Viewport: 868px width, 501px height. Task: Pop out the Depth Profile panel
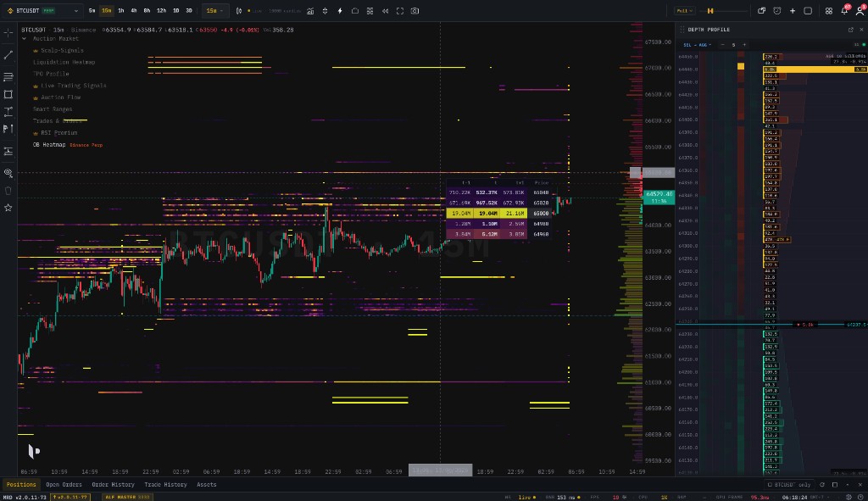[851, 30]
